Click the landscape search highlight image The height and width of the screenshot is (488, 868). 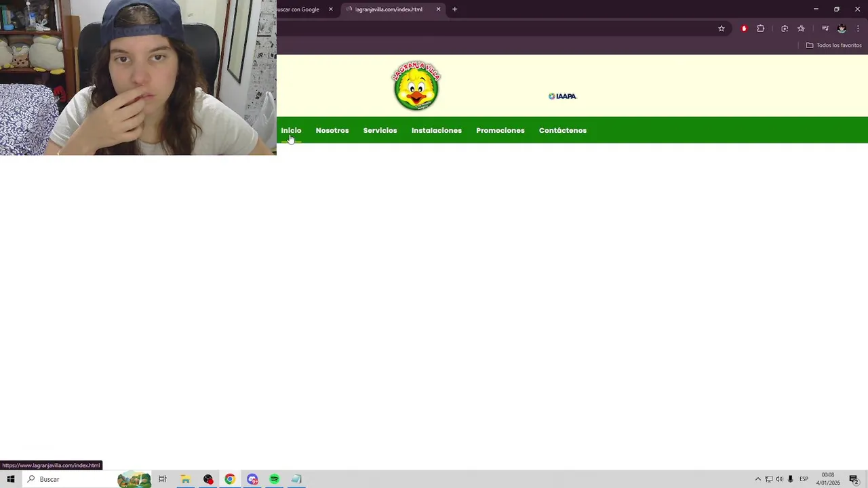pyautogui.click(x=134, y=480)
